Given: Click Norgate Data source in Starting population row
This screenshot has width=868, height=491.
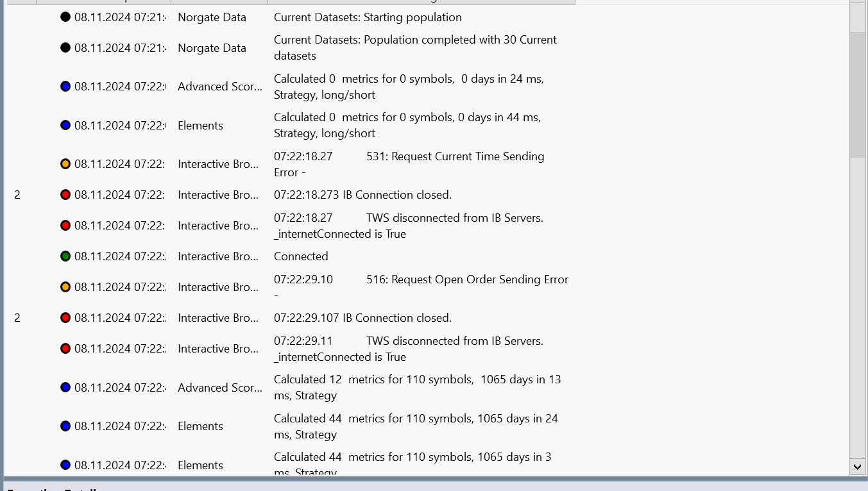Looking at the screenshot, I should click(x=212, y=17).
